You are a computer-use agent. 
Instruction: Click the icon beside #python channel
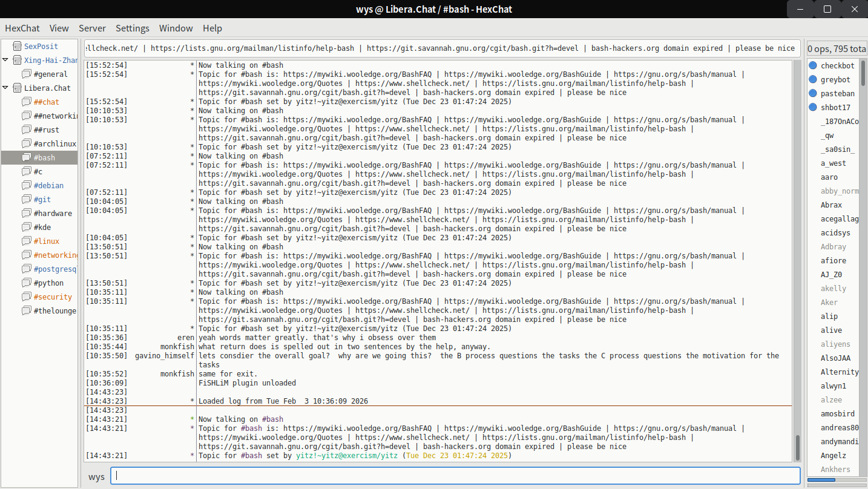click(x=26, y=283)
